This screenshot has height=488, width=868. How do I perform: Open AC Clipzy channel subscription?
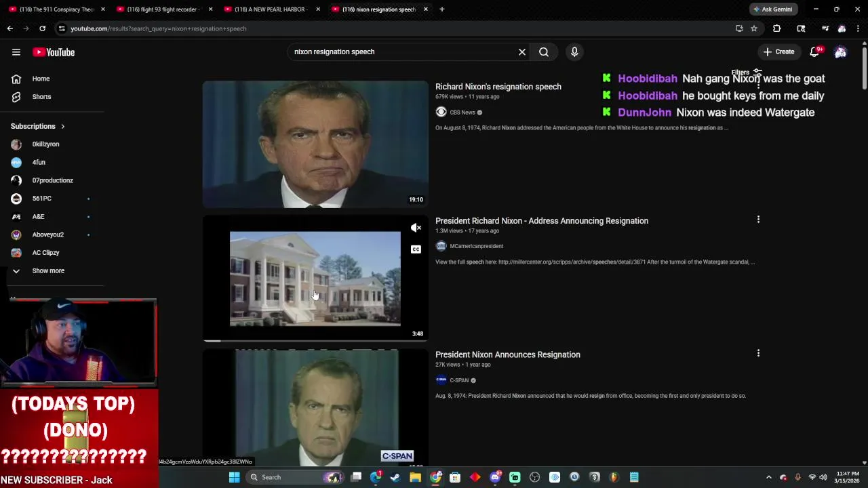coord(45,252)
